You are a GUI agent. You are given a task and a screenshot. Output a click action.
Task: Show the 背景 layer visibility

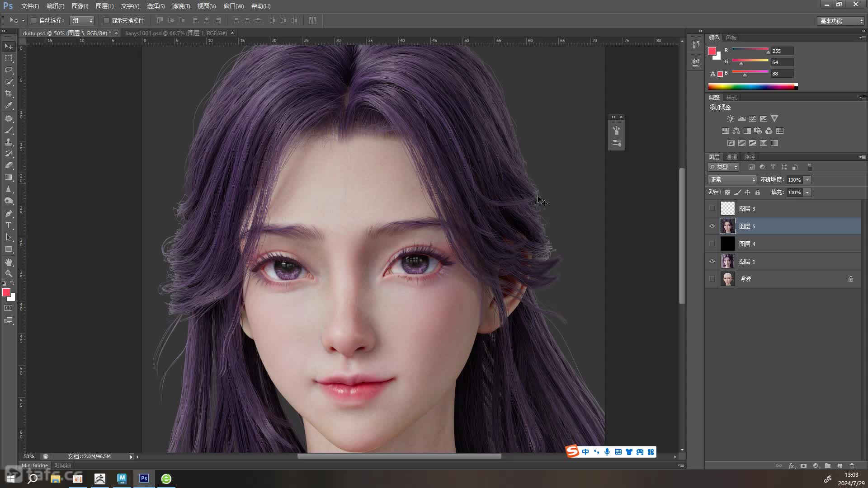point(712,279)
